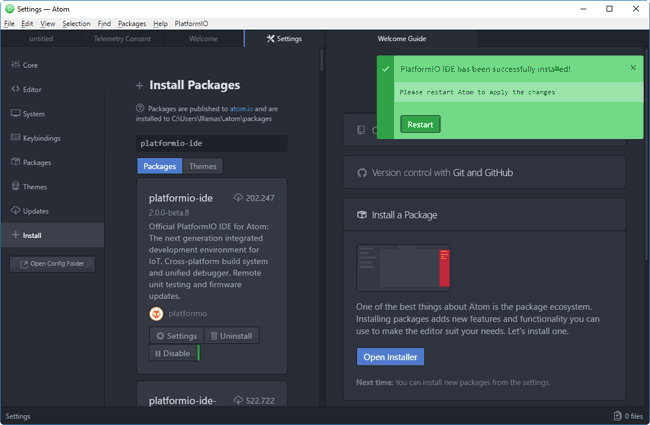Click the Packages box icon in sidebar

pos(15,162)
